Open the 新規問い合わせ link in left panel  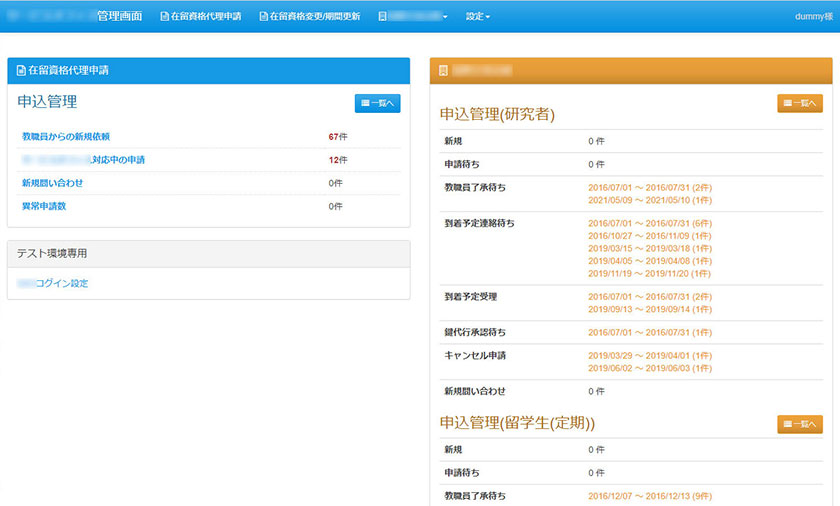[x=52, y=183]
